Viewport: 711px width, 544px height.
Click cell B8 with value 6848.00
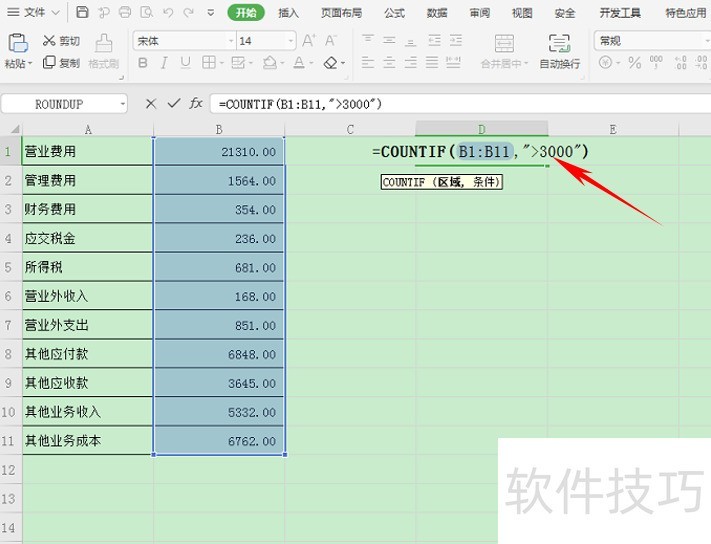219,354
